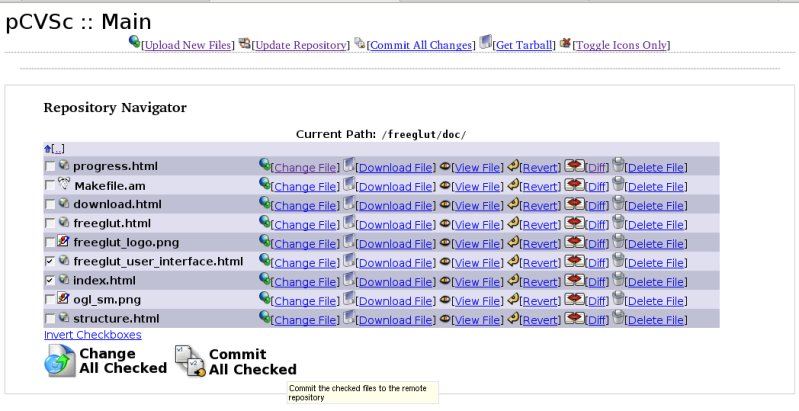Image resolution: width=799 pixels, height=411 pixels.
Task: Tick the checkbox for ogl_sm.png
Action: [50, 300]
